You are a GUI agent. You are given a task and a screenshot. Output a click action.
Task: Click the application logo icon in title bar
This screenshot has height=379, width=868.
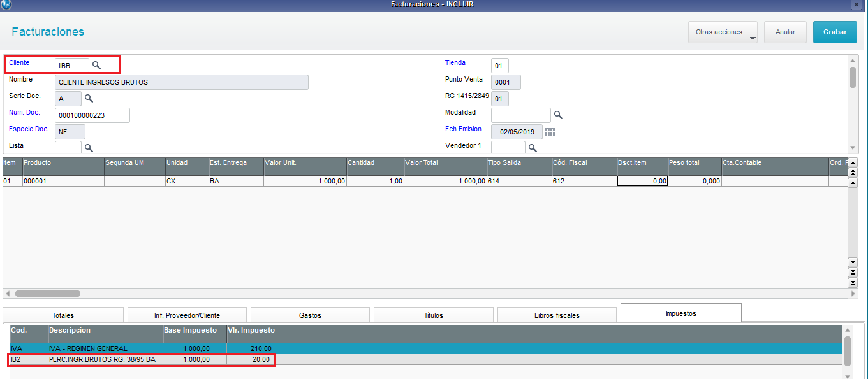(x=6, y=4)
